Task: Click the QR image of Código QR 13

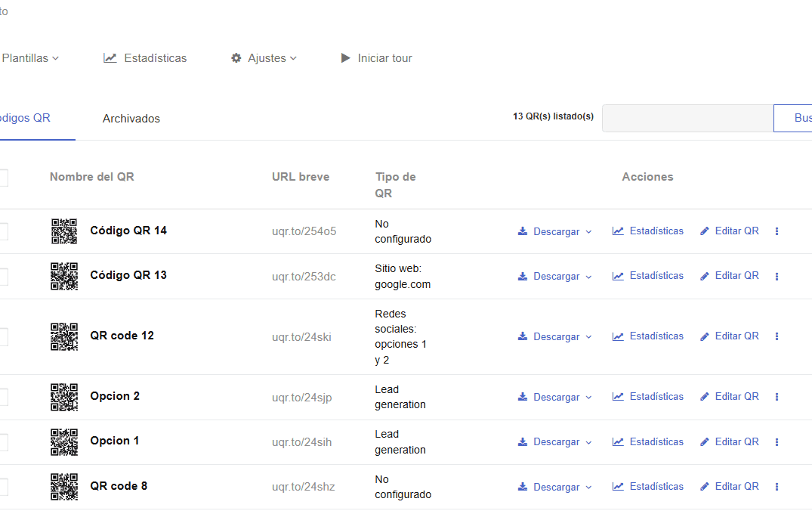Action: coord(64,276)
